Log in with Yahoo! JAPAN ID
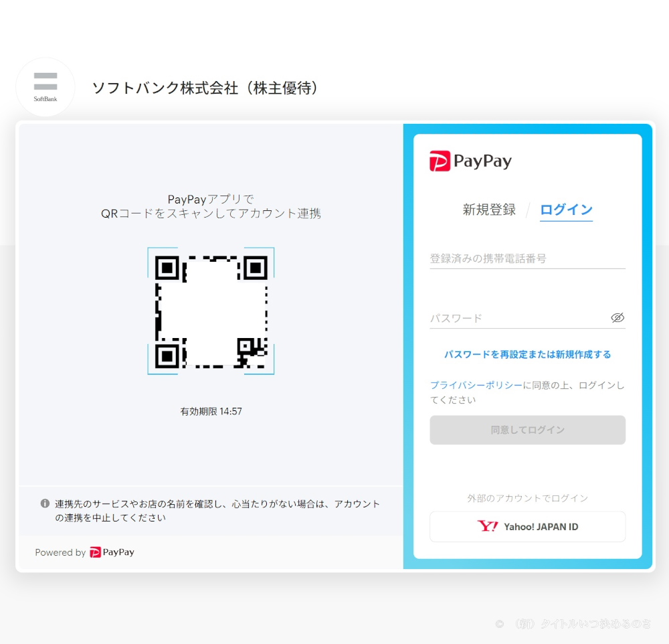This screenshot has width=669, height=644. click(527, 527)
